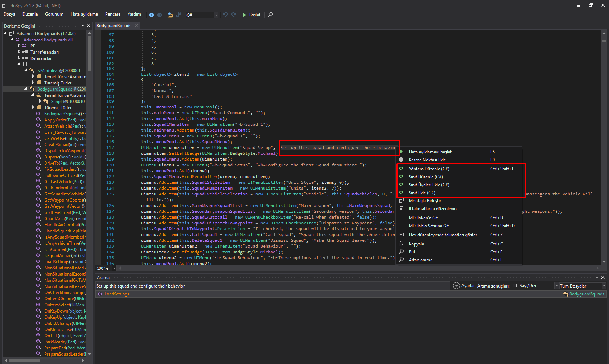Viewport: 609px width, 364px height.
Task: Click the open file folder icon
Action: tap(170, 15)
